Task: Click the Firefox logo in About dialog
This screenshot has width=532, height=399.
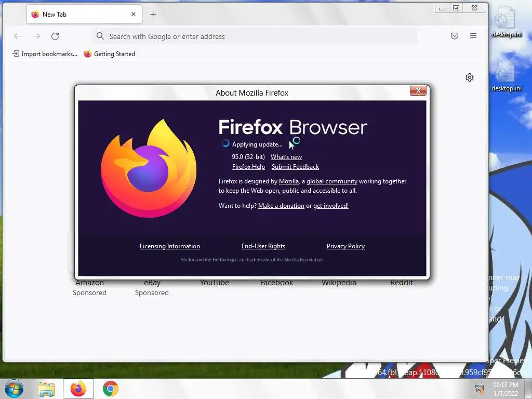Action: coord(149,168)
